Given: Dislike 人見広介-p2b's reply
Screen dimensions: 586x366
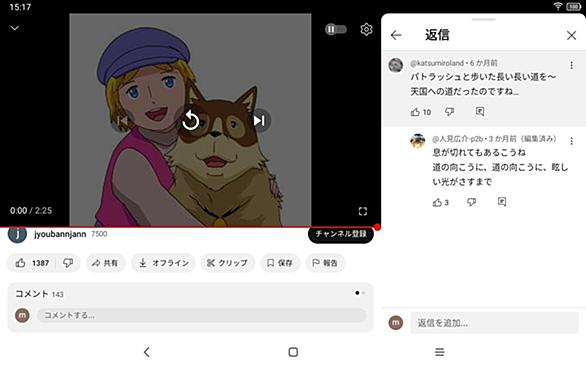Looking at the screenshot, I should coord(472,202).
